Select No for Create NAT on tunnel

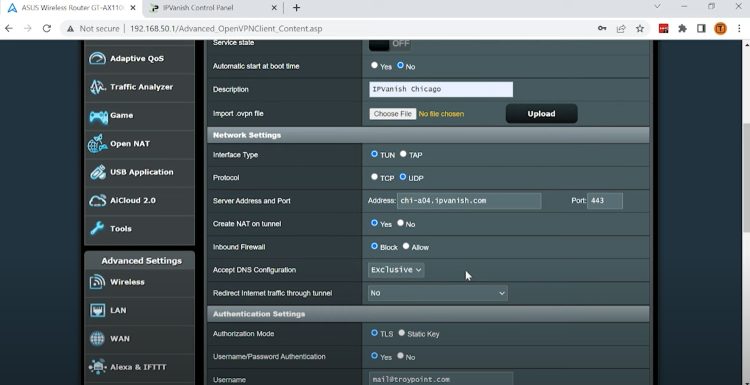point(400,223)
